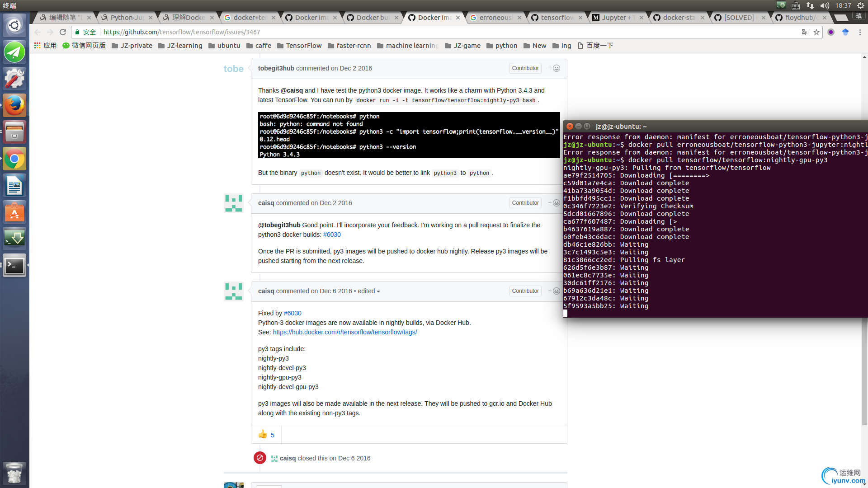Add reaction to caisq Dec 6 comment
Image resolution: width=868 pixels, height=488 pixels.
[554, 291]
